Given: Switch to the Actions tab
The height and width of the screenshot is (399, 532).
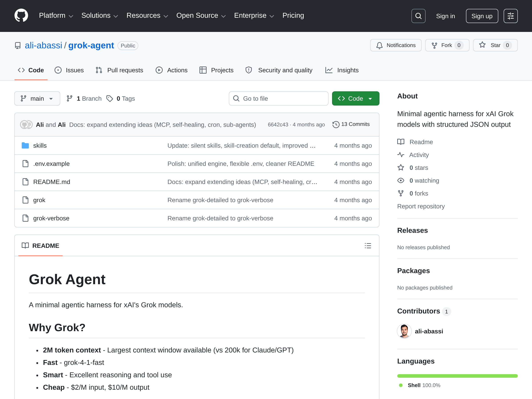Looking at the screenshot, I should (172, 70).
